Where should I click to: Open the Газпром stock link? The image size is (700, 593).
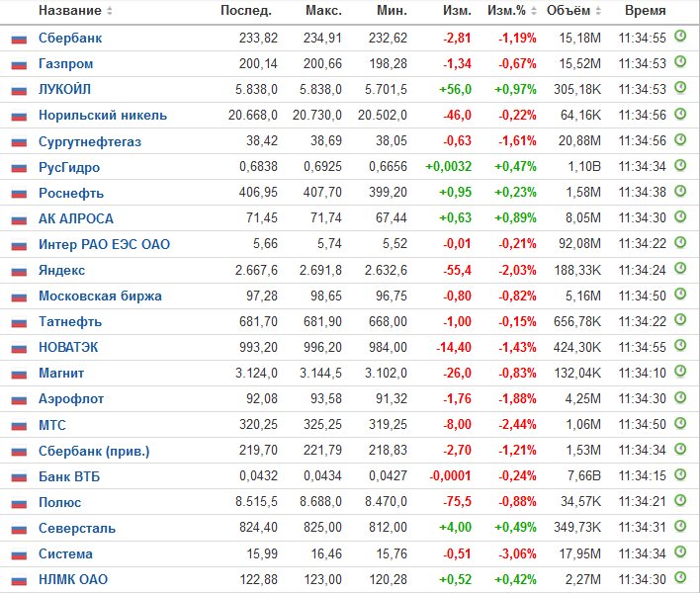coord(66,64)
